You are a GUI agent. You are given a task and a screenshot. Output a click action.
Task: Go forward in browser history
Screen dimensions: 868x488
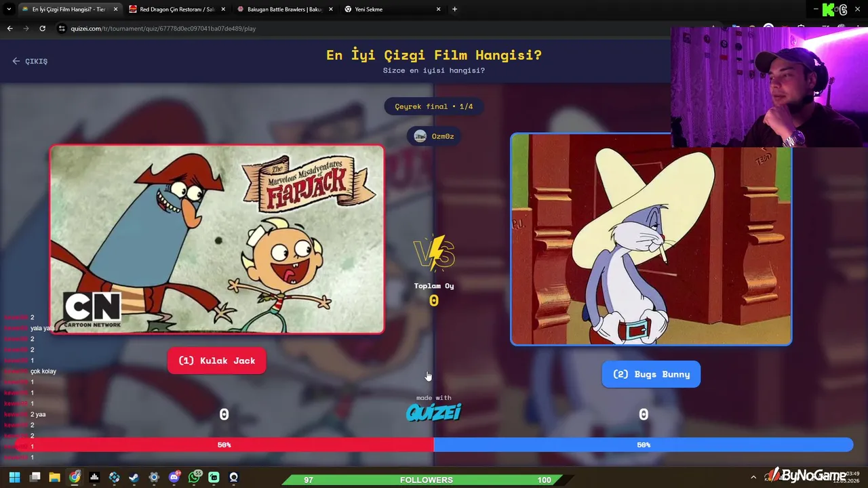26,28
